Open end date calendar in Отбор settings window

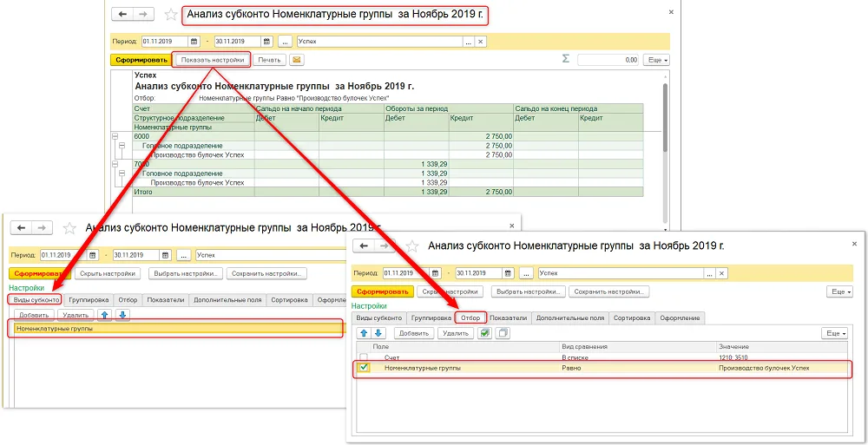pos(508,273)
